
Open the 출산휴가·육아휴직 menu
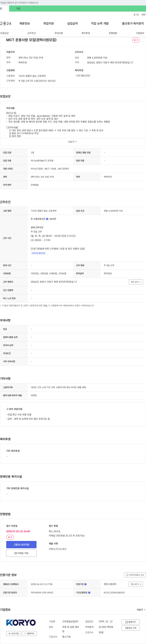tap(133, 23)
